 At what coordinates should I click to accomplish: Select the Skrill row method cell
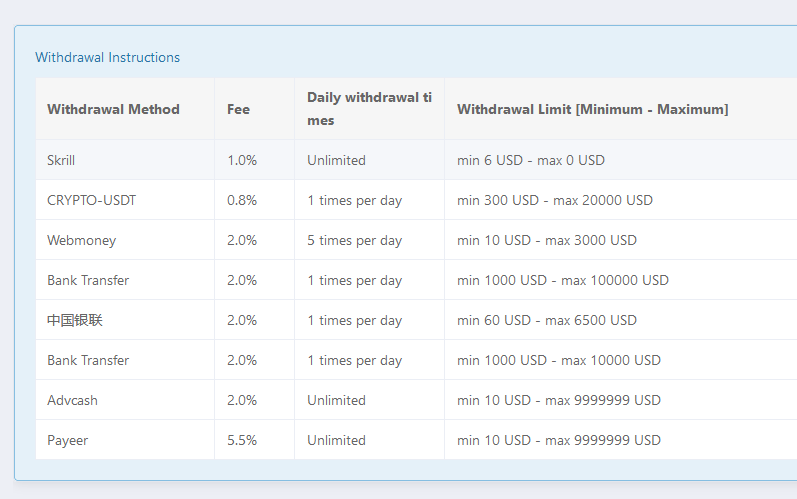click(125, 160)
